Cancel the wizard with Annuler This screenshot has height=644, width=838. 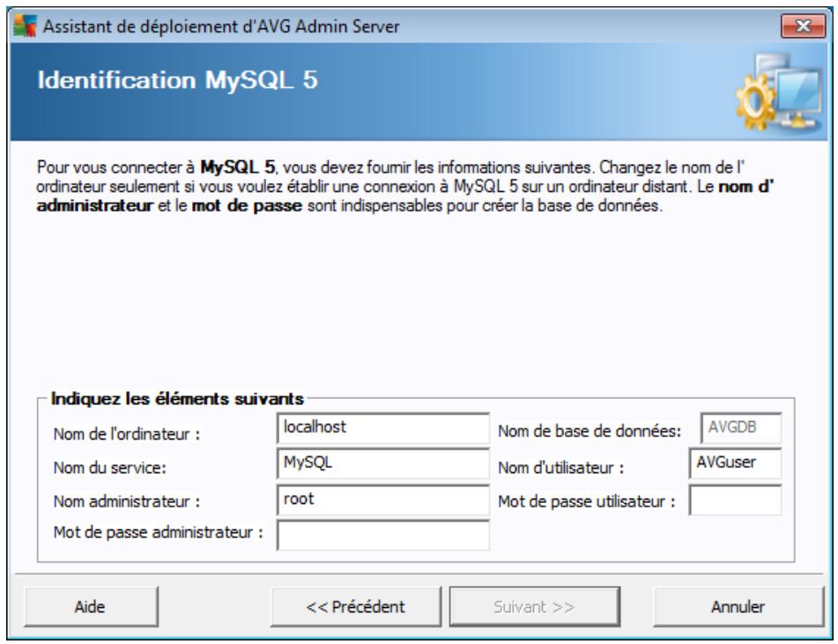click(x=738, y=607)
